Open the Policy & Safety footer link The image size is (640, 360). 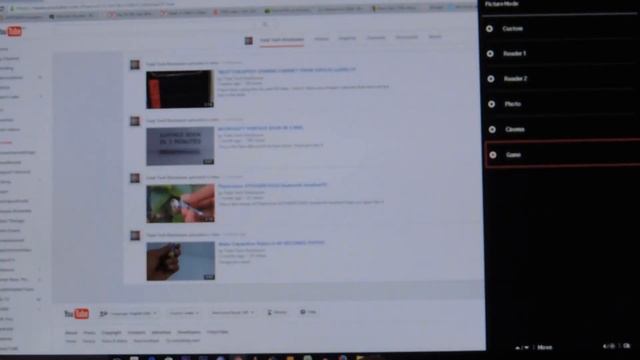(x=114, y=341)
